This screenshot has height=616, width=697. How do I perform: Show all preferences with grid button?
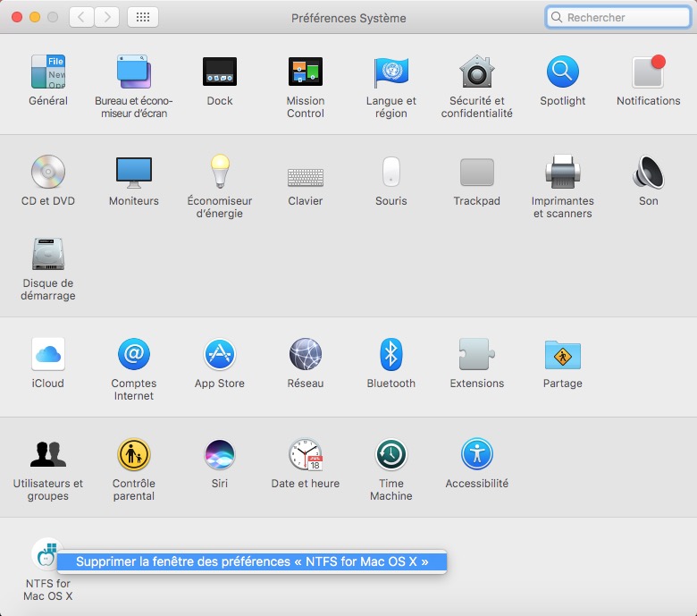(143, 17)
